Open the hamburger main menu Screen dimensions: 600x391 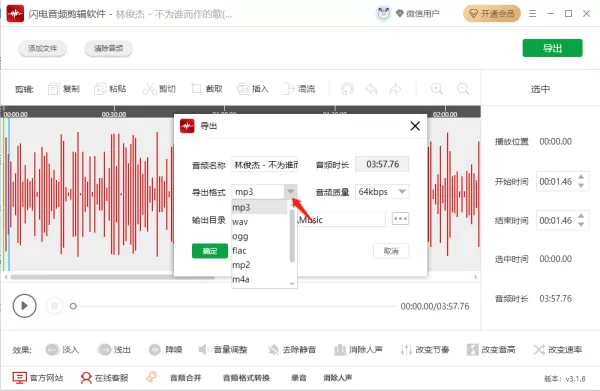point(532,14)
